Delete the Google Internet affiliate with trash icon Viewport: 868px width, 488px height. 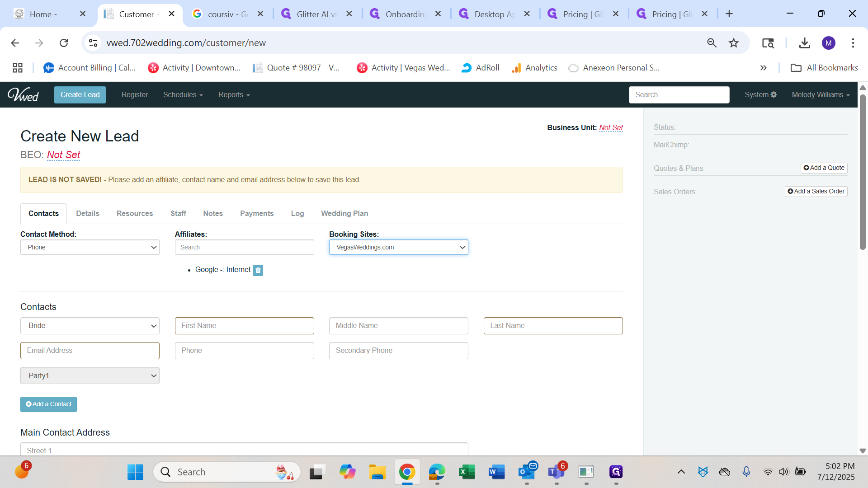258,270
